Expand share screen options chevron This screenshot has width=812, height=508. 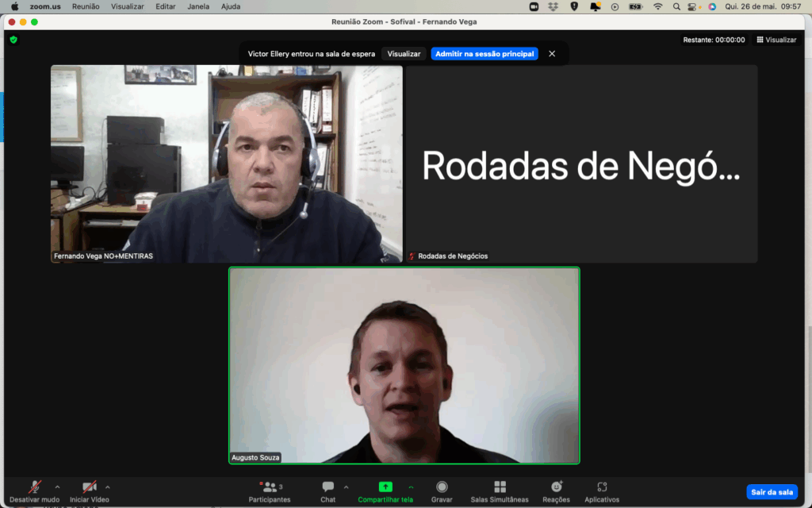(411, 487)
